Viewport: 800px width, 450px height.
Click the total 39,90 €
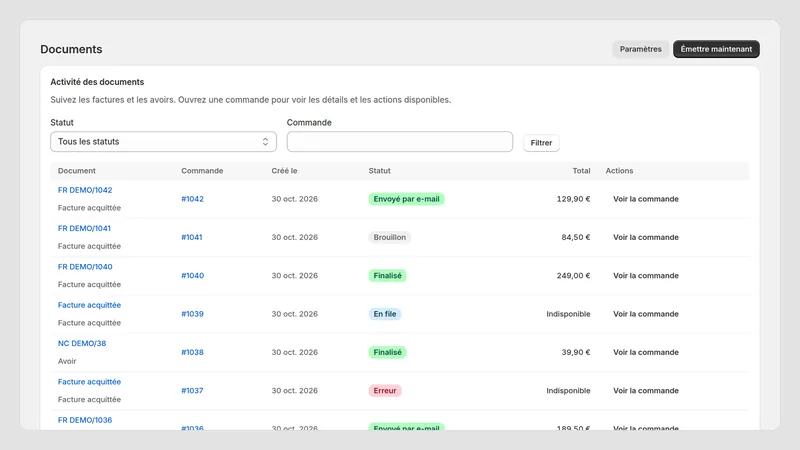click(x=576, y=352)
